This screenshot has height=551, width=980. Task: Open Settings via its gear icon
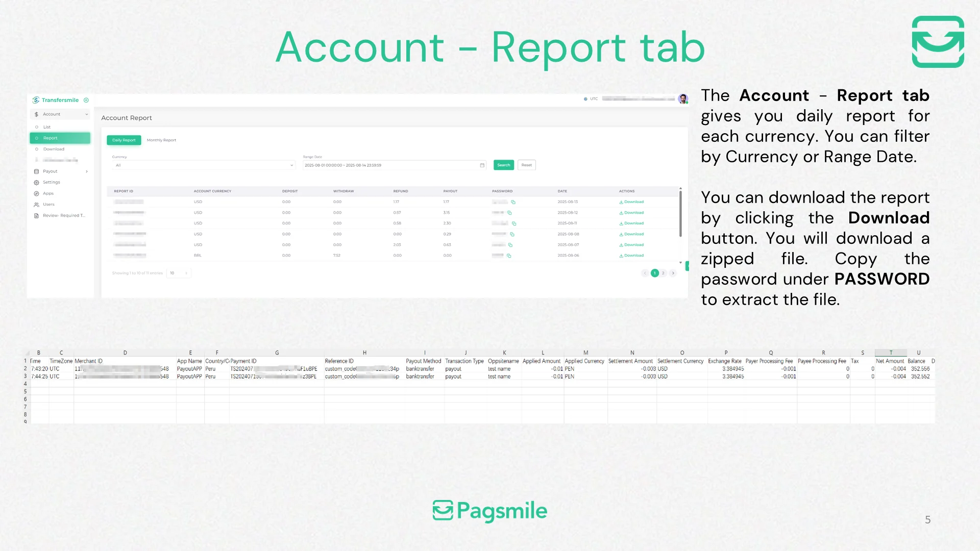pos(36,182)
